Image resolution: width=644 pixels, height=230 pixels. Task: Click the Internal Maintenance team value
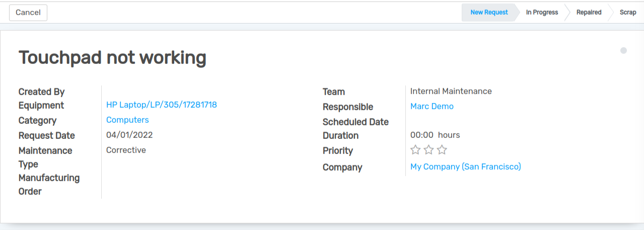coord(451,91)
